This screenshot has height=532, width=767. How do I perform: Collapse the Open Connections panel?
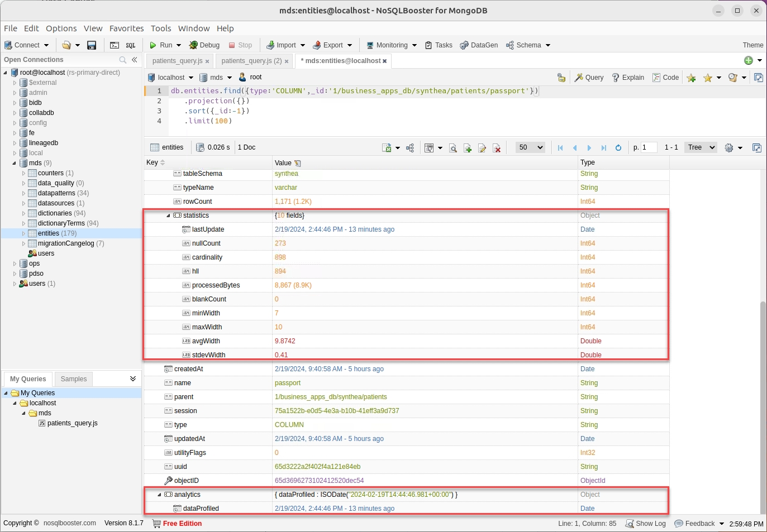(135, 60)
